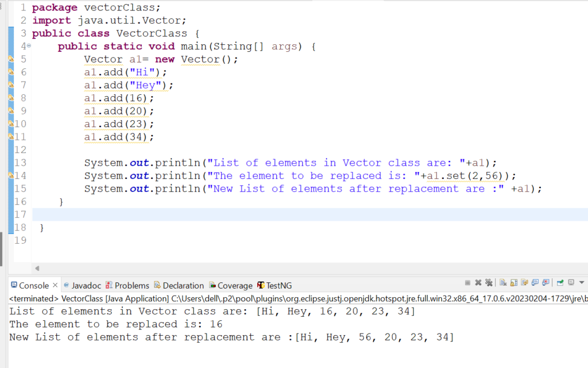
Task: Click the warning marker on line 8
Action: [x=11, y=98]
